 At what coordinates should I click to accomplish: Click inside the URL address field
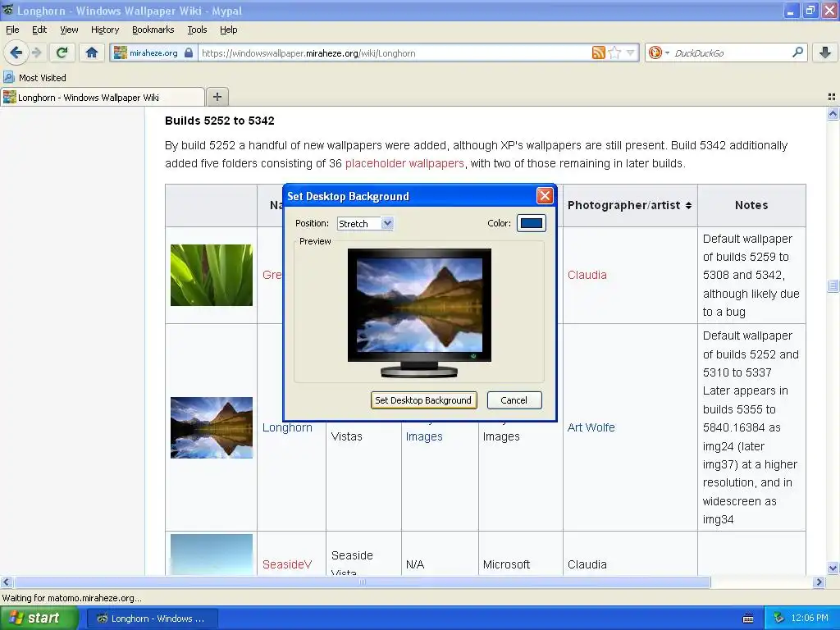click(394, 53)
